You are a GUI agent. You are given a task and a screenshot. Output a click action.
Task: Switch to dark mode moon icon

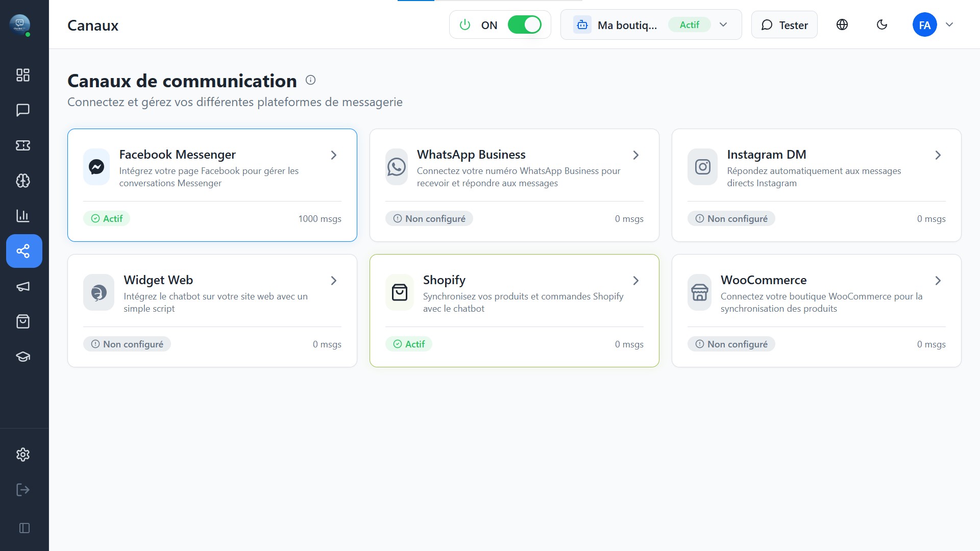point(882,24)
